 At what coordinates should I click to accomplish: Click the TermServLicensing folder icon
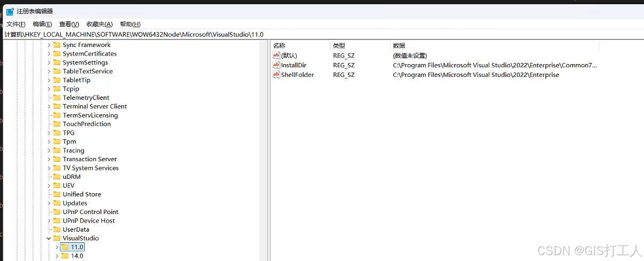57,115
